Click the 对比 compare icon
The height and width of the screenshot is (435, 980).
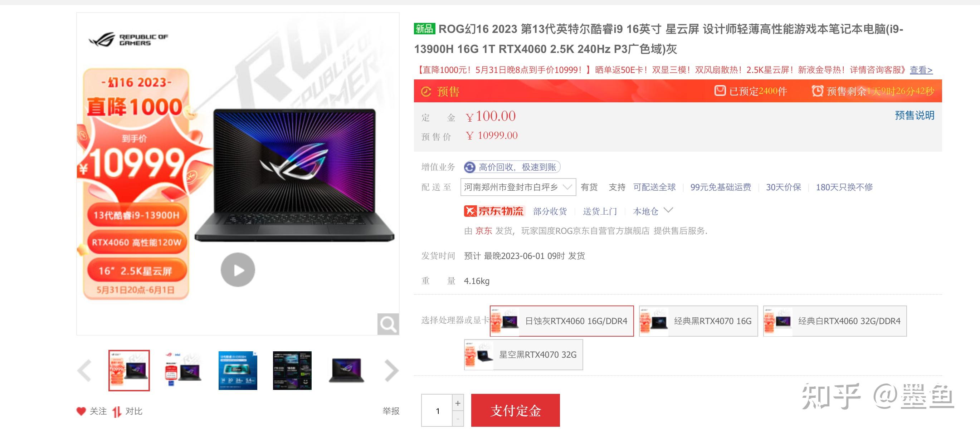pyautogui.click(x=117, y=411)
